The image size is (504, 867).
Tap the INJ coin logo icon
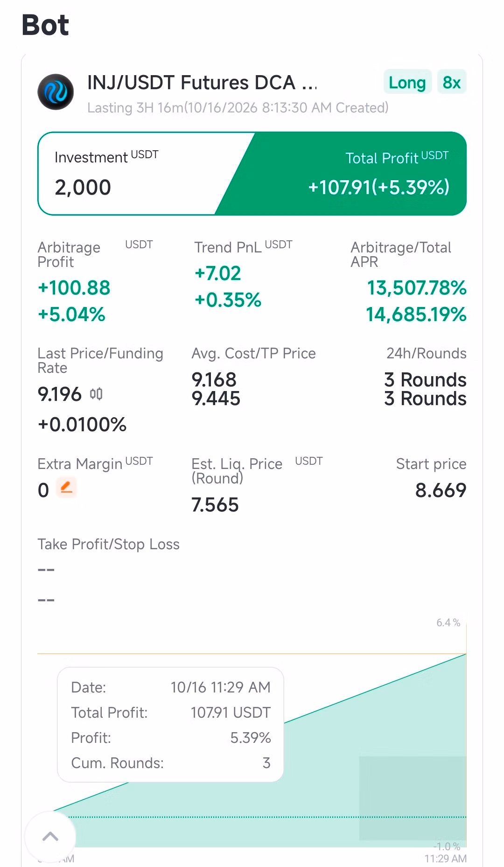click(x=56, y=92)
